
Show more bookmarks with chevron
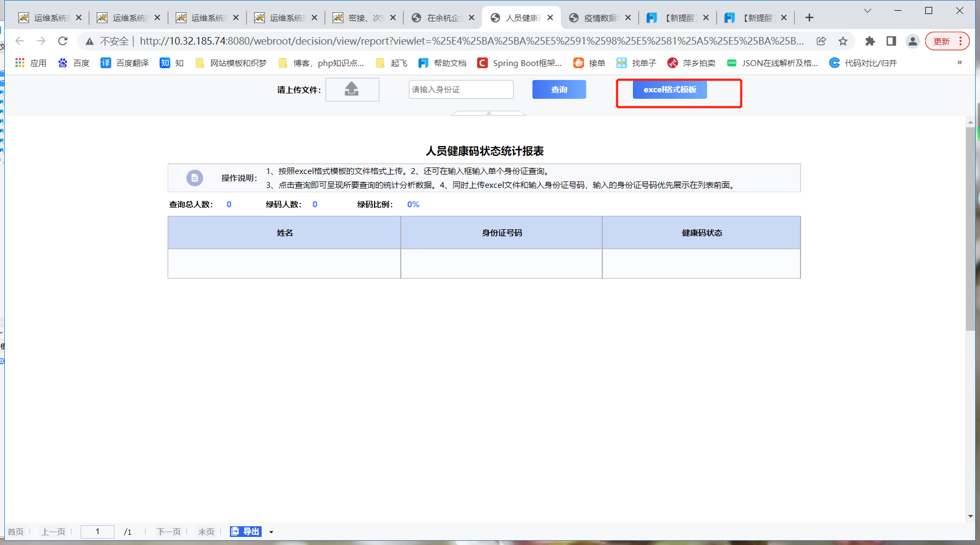(960, 63)
